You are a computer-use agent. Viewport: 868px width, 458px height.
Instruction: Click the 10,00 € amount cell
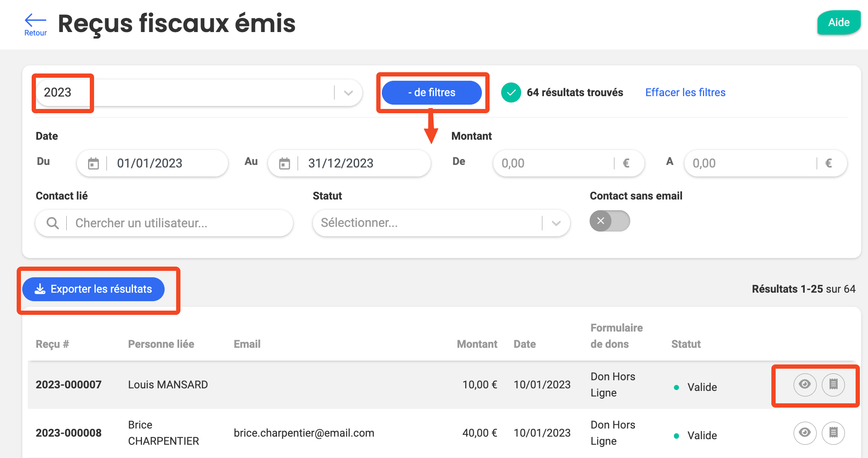(480, 385)
